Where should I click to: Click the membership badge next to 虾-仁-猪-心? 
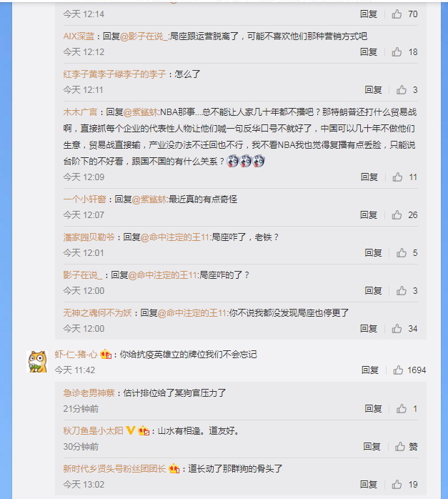click(106, 354)
